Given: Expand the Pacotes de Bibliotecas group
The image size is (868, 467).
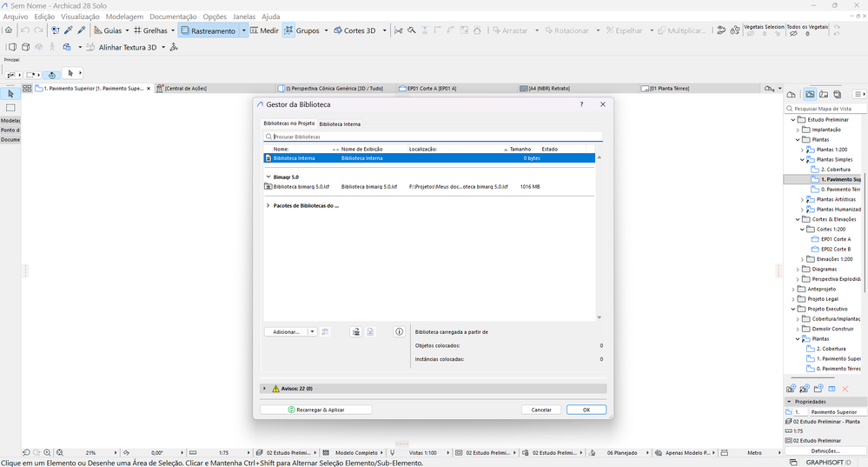Looking at the screenshot, I should click(268, 205).
